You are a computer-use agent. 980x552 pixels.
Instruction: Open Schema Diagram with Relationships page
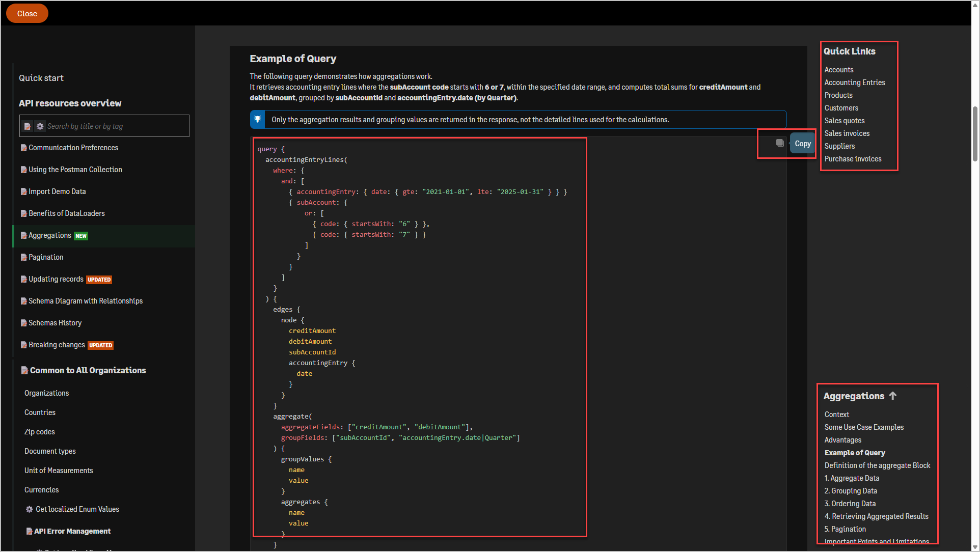(x=86, y=301)
